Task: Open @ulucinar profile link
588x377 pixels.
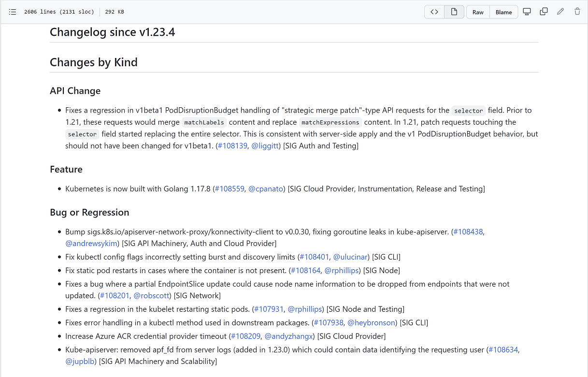Action: (351, 257)
